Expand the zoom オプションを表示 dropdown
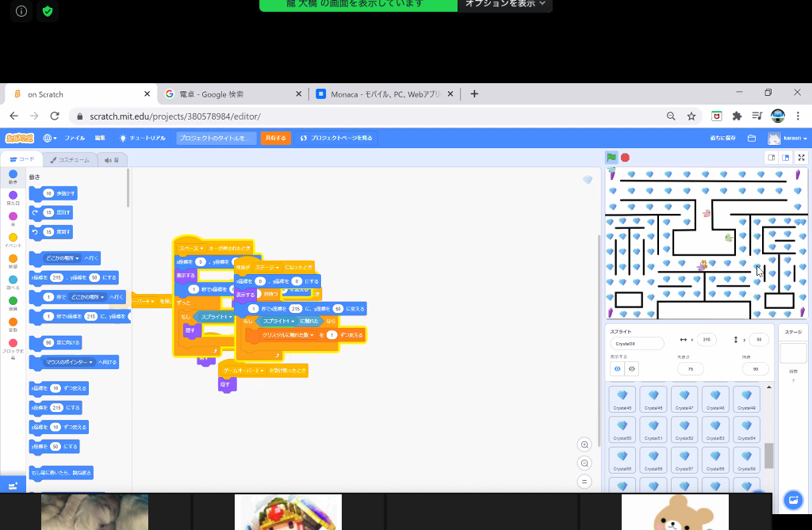 coord(505,4)
